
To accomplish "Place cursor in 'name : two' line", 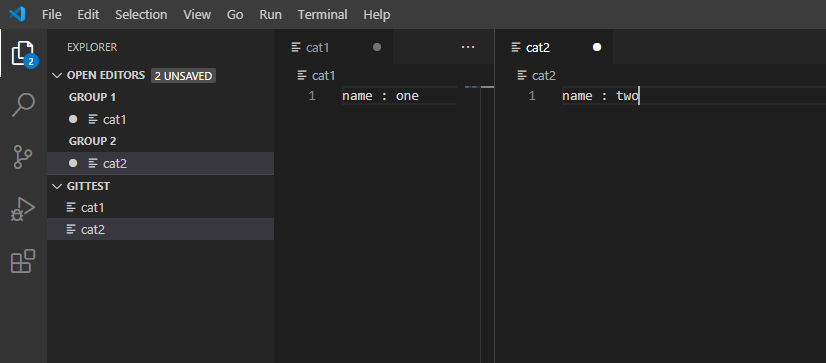I will coord(600,96).
